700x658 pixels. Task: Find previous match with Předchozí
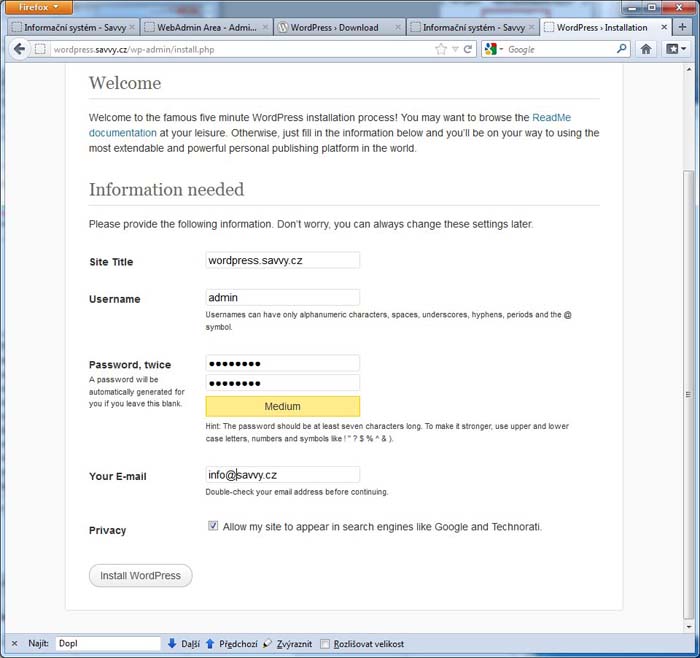click(232, 644)
